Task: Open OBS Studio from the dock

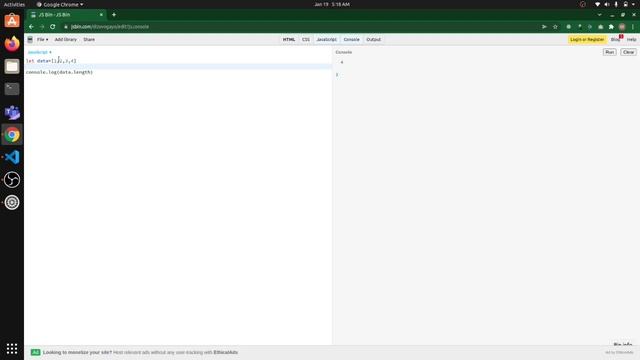Action: (x=12, y=180)
